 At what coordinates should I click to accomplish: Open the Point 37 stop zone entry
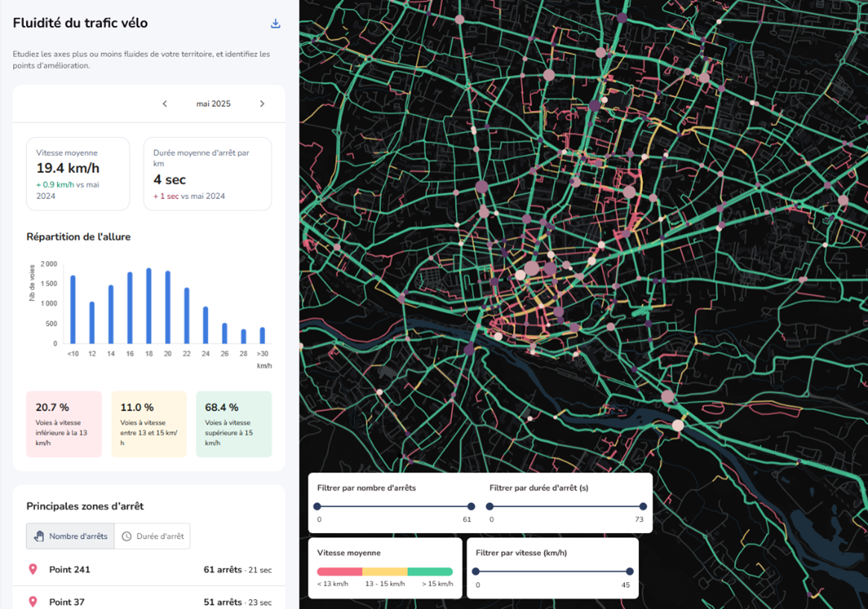[67, 602]
